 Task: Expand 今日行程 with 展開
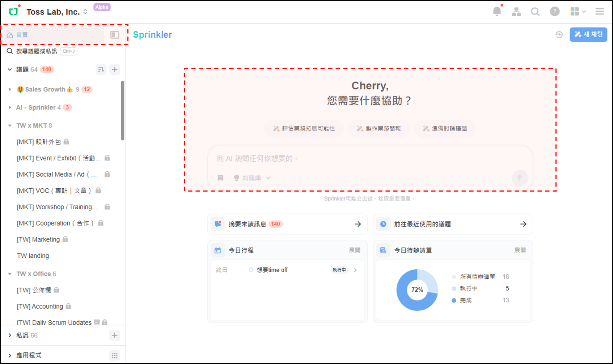[x=355, y=250]
